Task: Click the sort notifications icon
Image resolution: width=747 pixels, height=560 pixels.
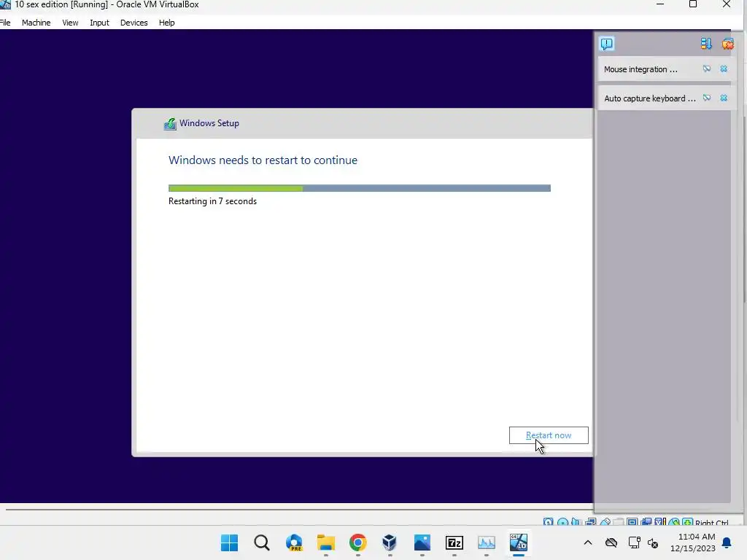Action: [706, 44]
